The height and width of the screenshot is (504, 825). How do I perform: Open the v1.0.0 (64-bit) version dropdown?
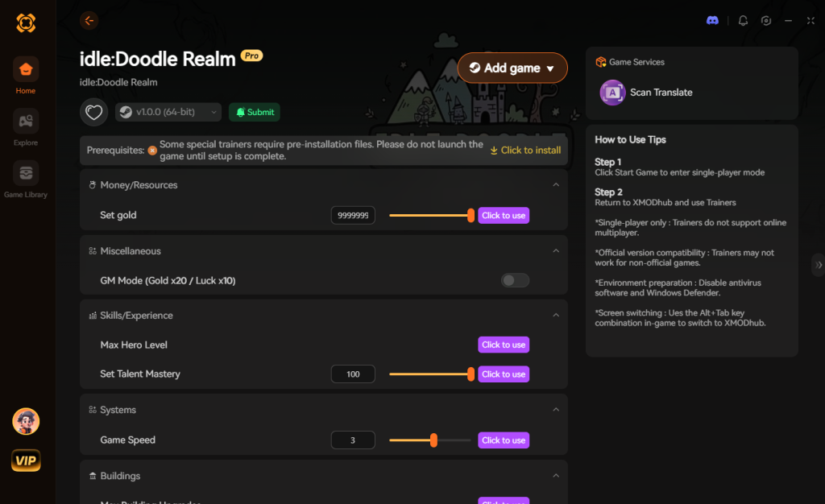click(168, 112)
